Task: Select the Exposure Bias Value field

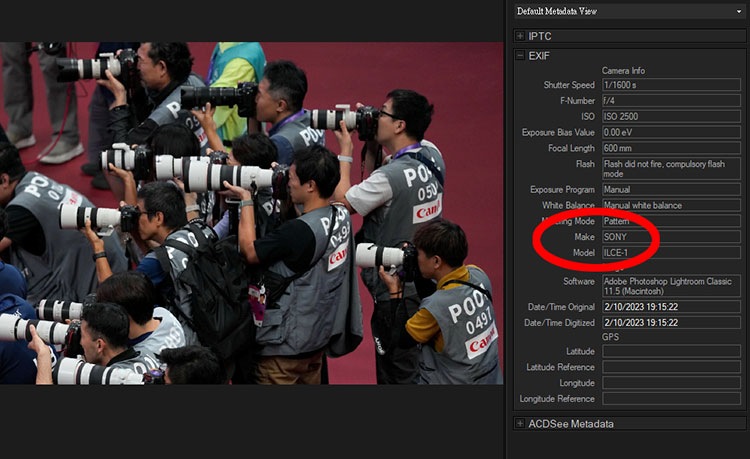Action: tap(670, 132)
